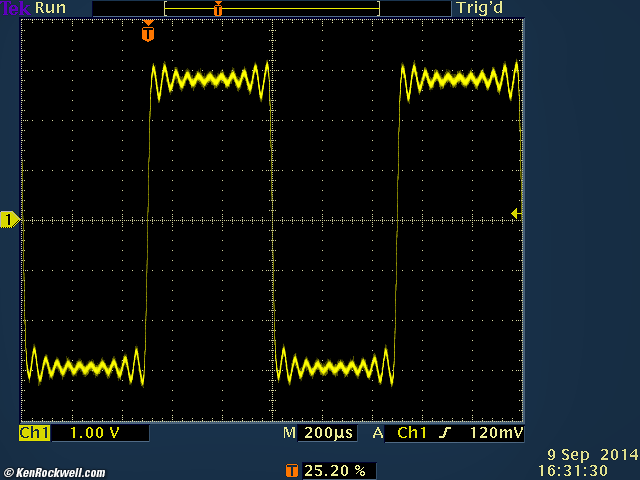The height and width of the screenshot is (480, 640).
Task: Open the M 200µs timebase readout
Action: point(318,433)
